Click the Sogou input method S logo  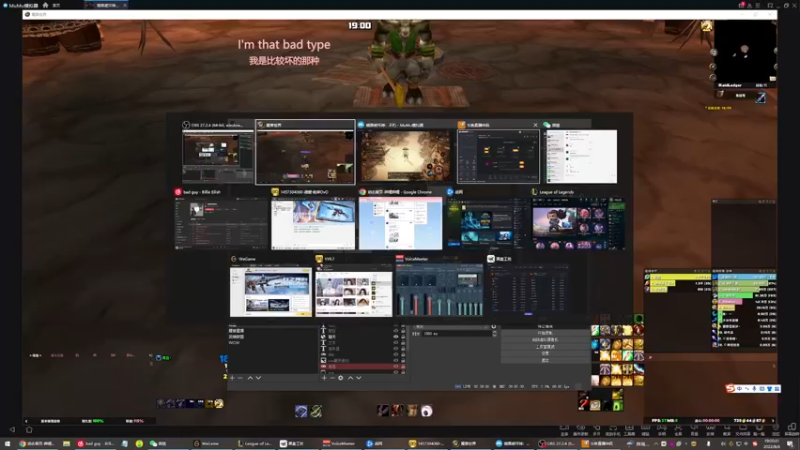click(x=730, y=389)
